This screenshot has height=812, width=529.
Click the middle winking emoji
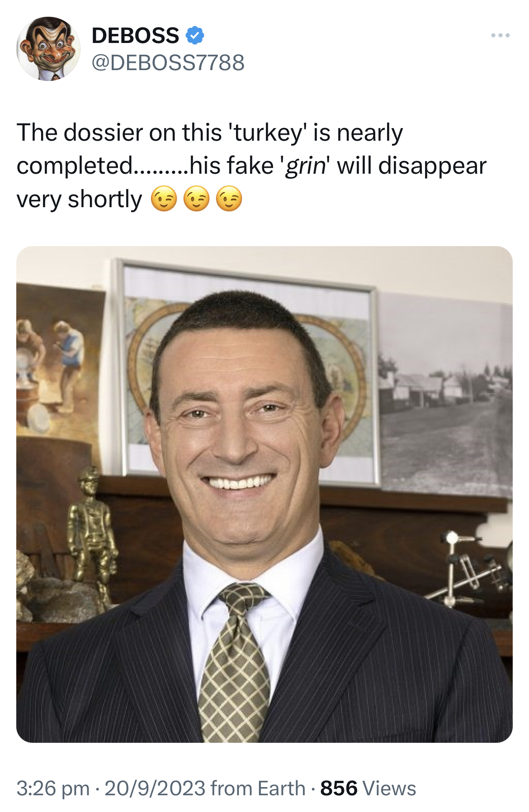coord(197,199)
